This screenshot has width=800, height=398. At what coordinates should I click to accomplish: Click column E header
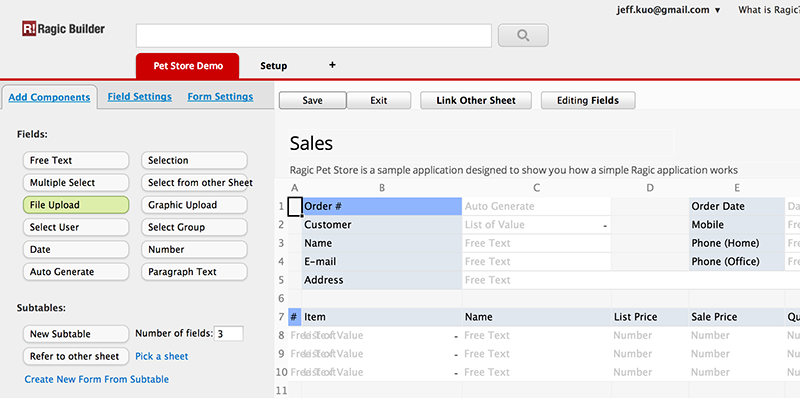coord(737,188)
